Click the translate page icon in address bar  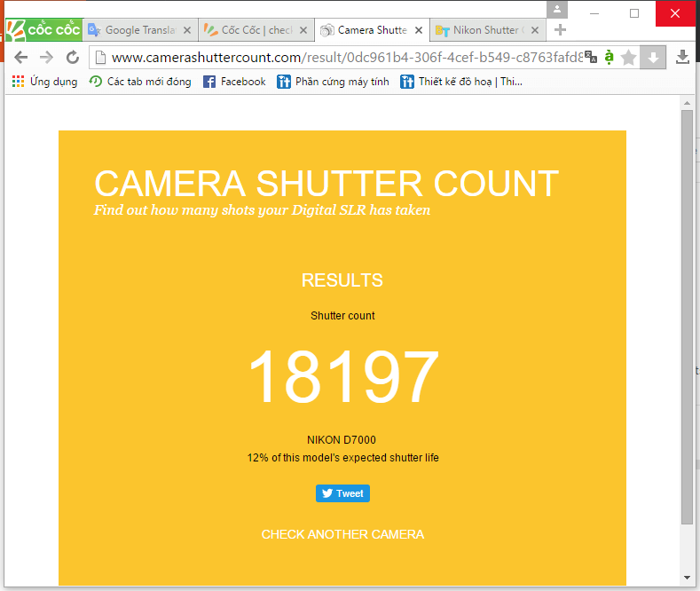(592, 58)
